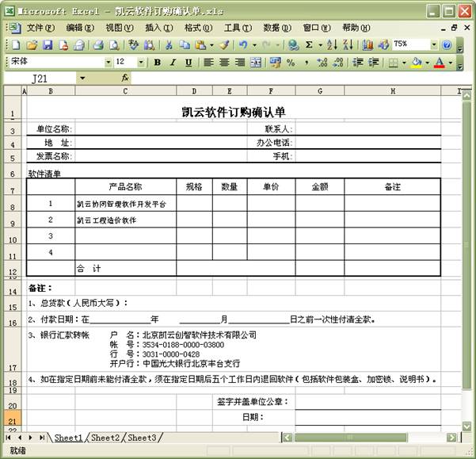Merge and center selected cells
476x459 pixels.
tap(256, 63)
